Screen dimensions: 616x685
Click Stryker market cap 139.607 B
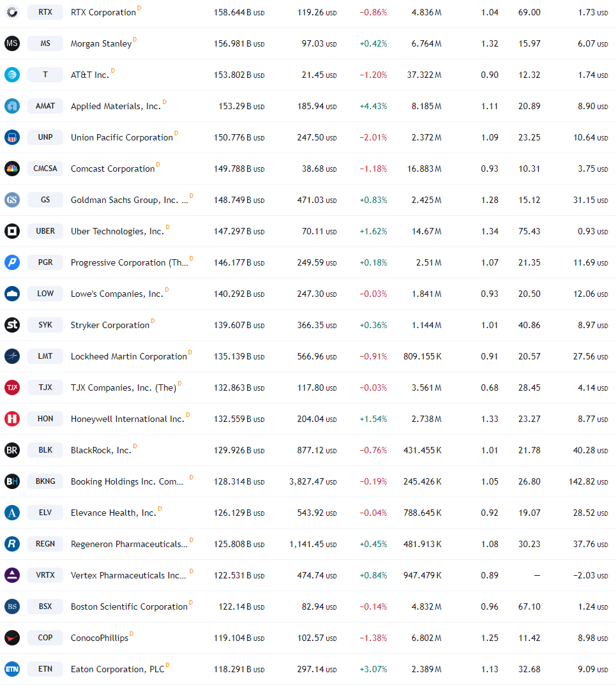[239, 326]
